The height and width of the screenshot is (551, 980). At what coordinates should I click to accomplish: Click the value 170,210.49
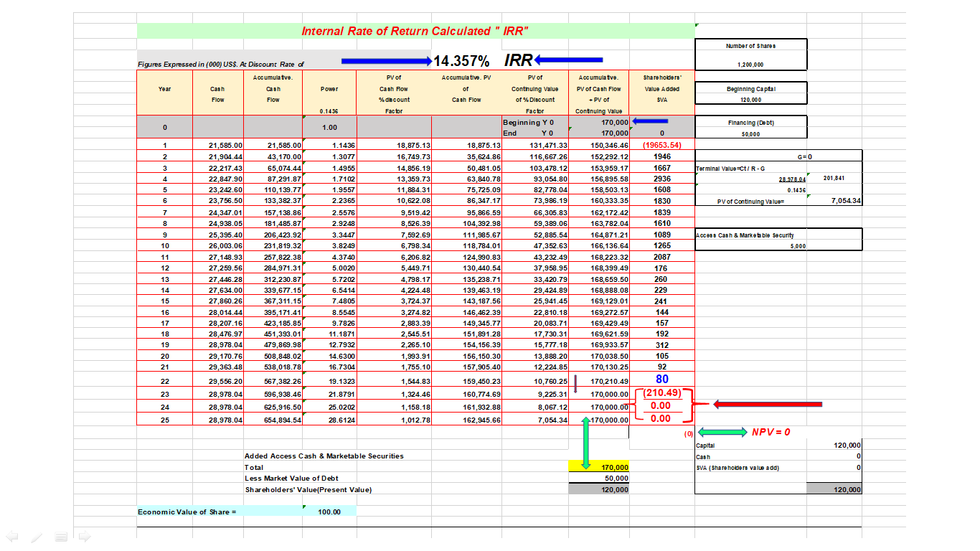coord(610,381)
